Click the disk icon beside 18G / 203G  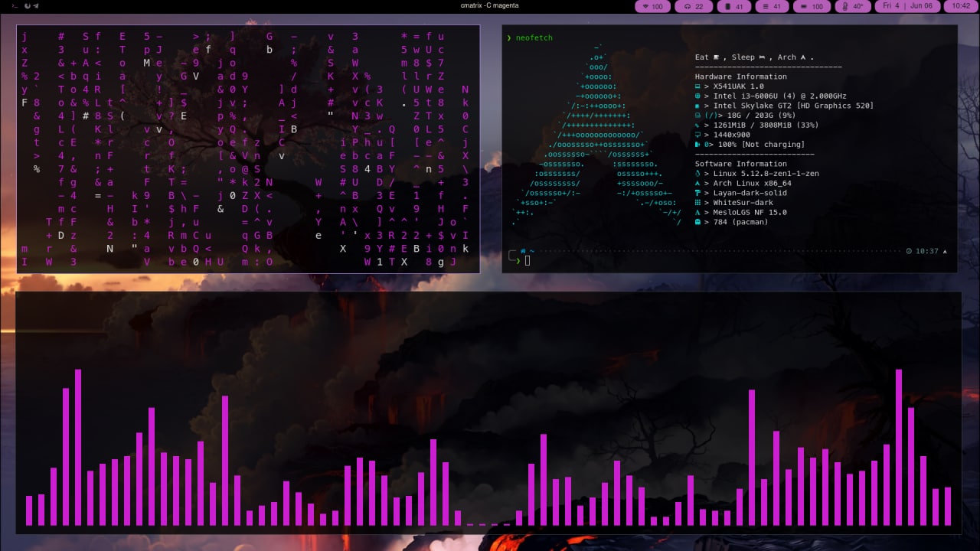point(698,116)
